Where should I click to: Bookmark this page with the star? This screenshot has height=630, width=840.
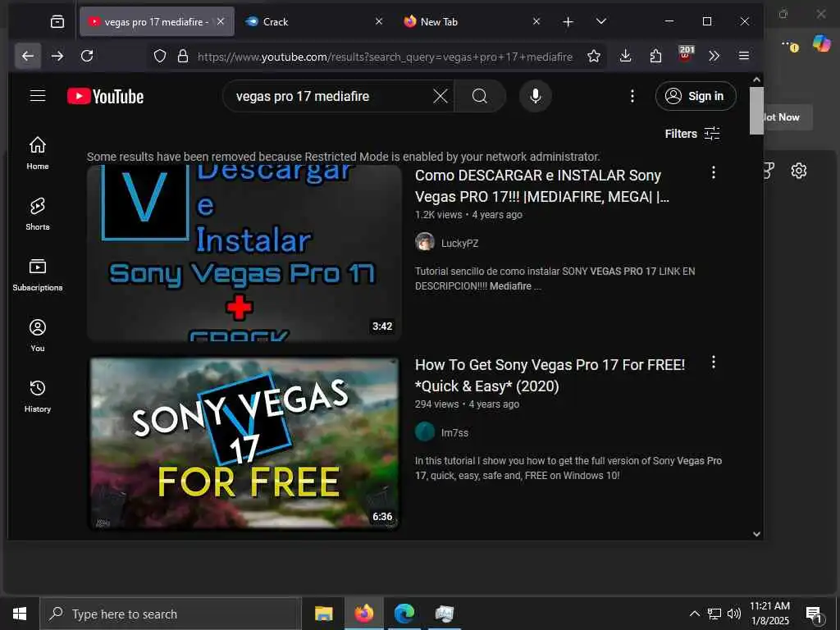coord(594,57)
